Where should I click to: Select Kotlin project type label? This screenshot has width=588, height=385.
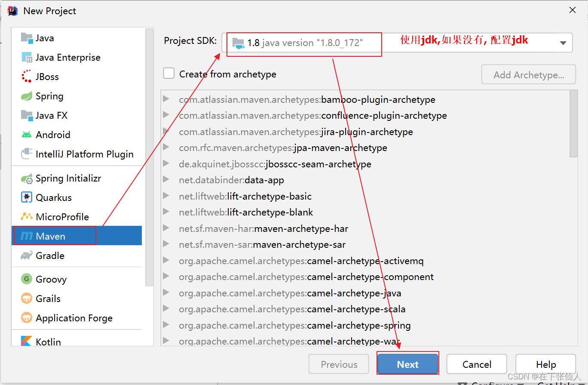[x=48, y=342]
